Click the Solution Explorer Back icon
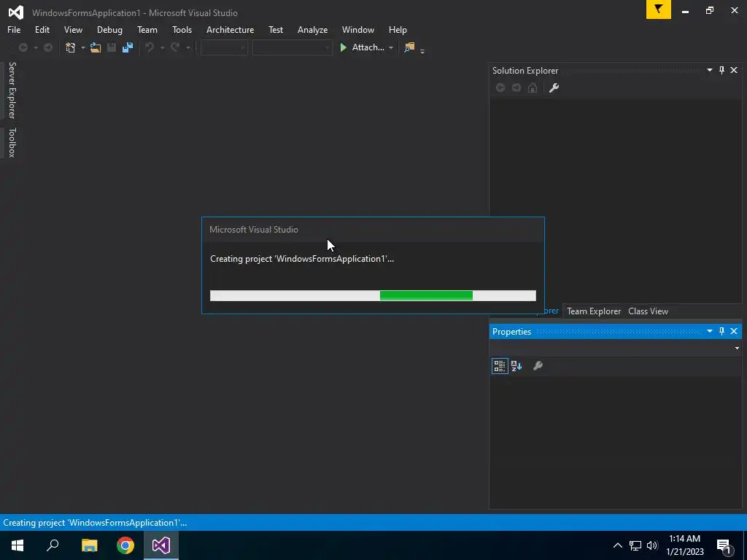The height and width of the screenshot is (560, 747). [500, 87]
